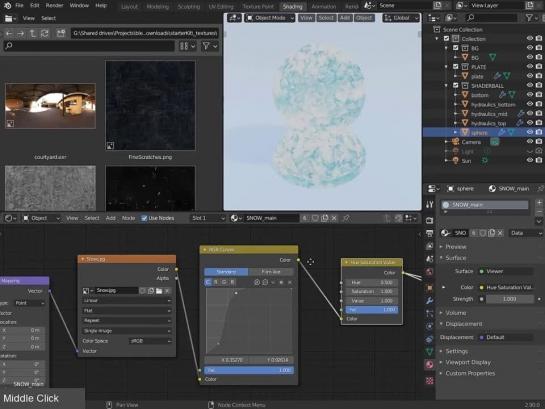Open Render properties tab
Viewport: 545px width, 409px height.
click(430, 220)
